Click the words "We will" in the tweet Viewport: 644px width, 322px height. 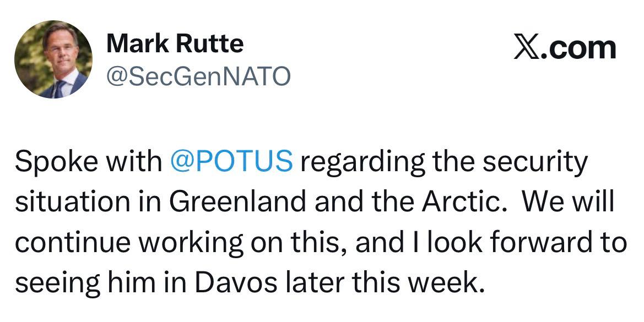tap(567, 203)
